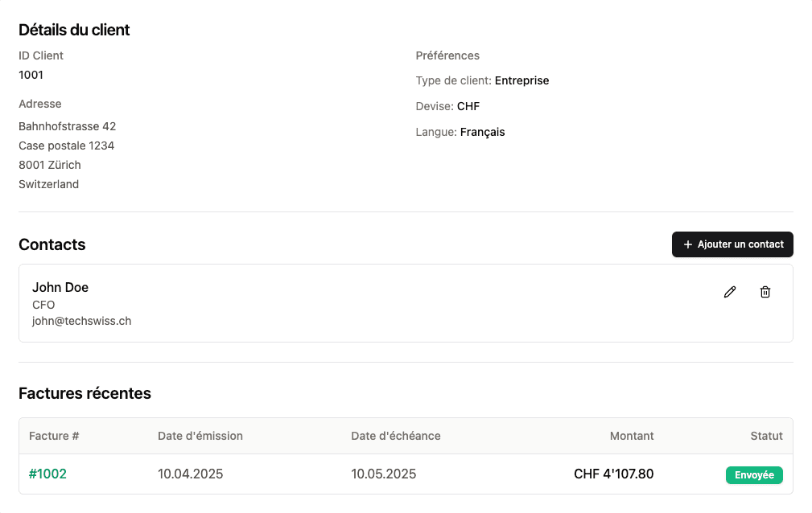Click the due date 10.05.2025
The width and height of the screenshot is (812, 513).
click(384, 474)
